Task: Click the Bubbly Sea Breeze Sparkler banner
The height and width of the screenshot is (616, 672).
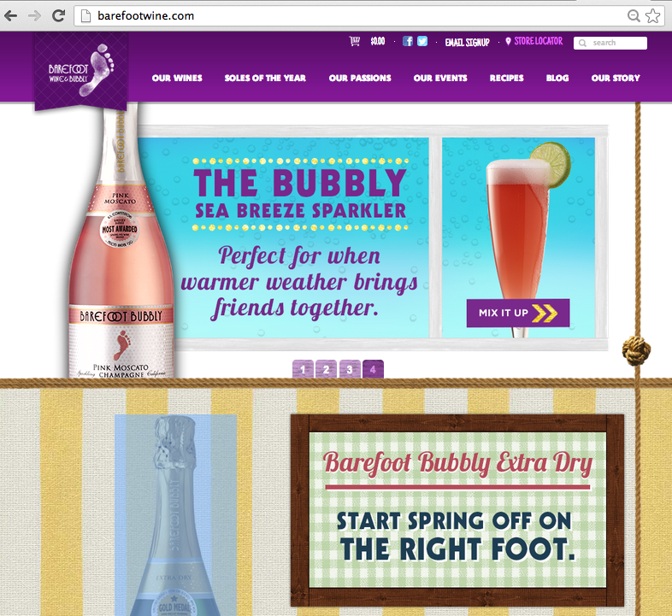Action: coord(300,238)
